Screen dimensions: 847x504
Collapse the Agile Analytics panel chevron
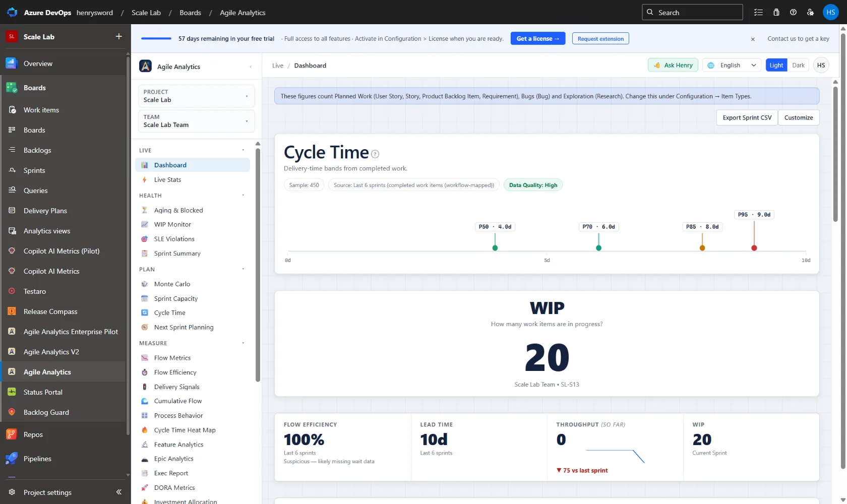click(x=251, y=67)
